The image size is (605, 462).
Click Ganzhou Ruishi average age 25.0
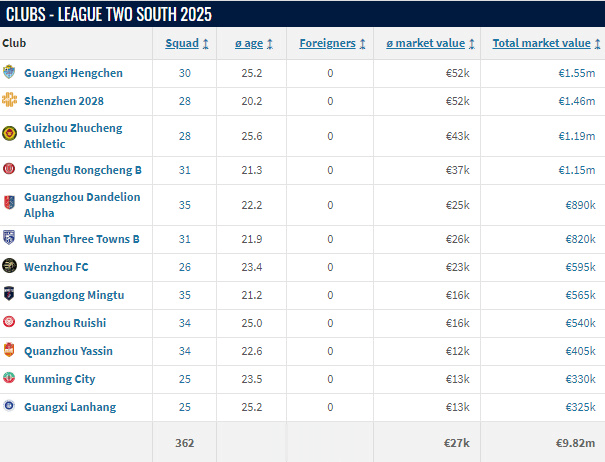(x=252, y=323)
